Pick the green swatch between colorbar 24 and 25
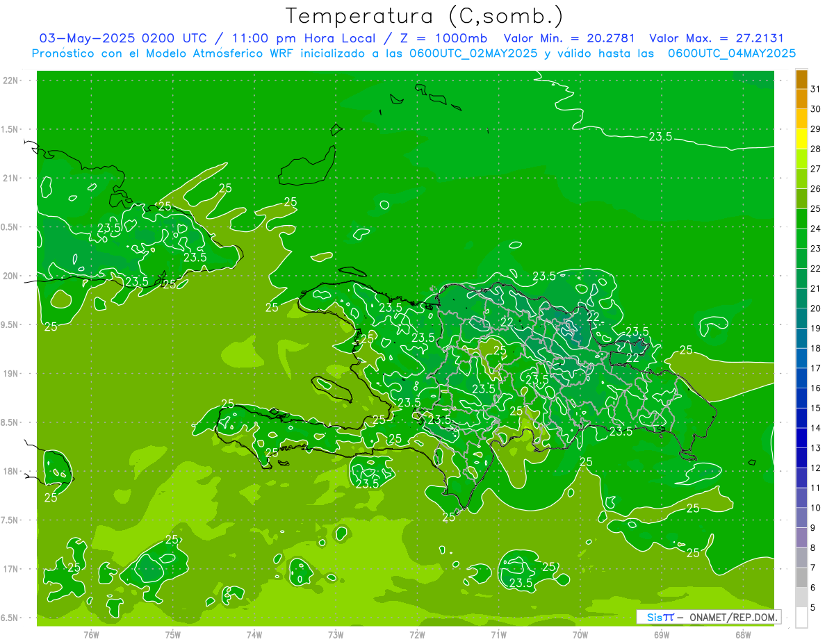 click(x=801, y=219)
